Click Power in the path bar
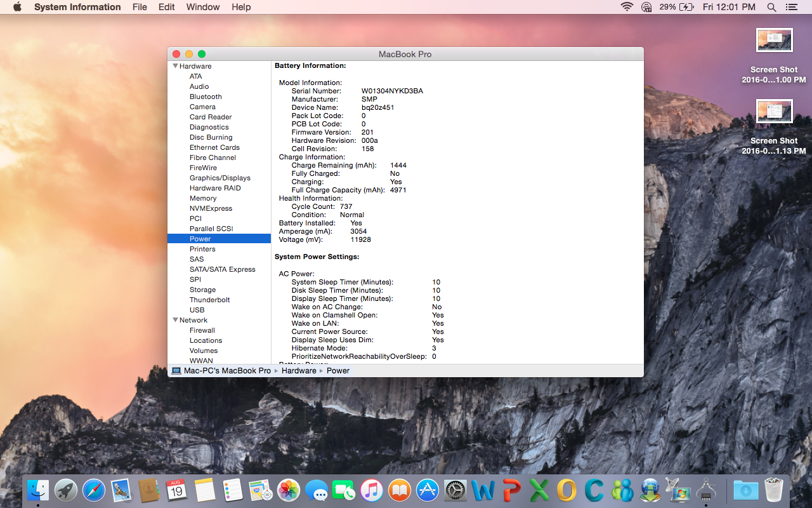Screen dimensions: 812x508 338,371
